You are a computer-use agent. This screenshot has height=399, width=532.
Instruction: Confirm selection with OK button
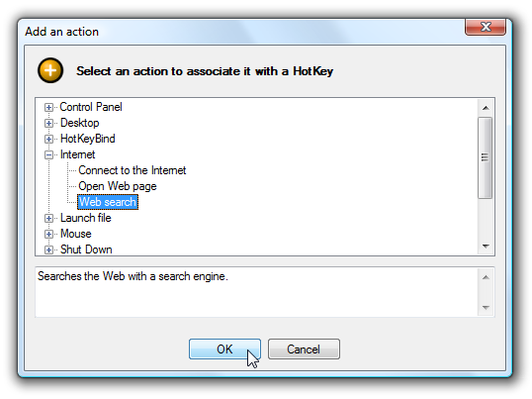(224, 349)
